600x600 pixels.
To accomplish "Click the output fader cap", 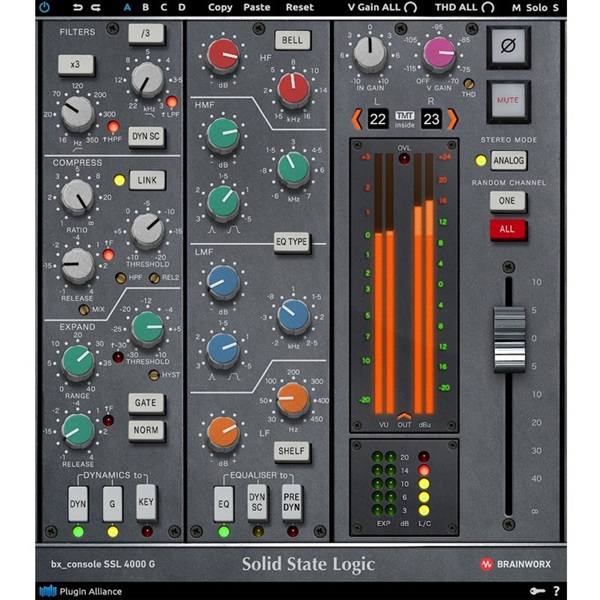I will (x=509, y=339).
